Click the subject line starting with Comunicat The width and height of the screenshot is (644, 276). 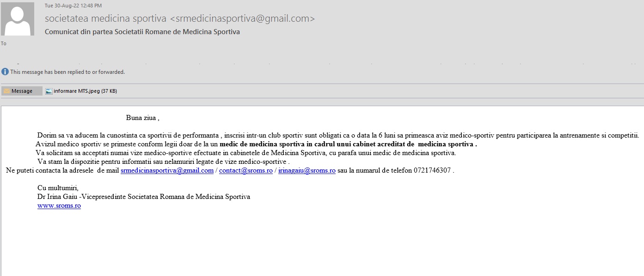click(x=142, y=32)
